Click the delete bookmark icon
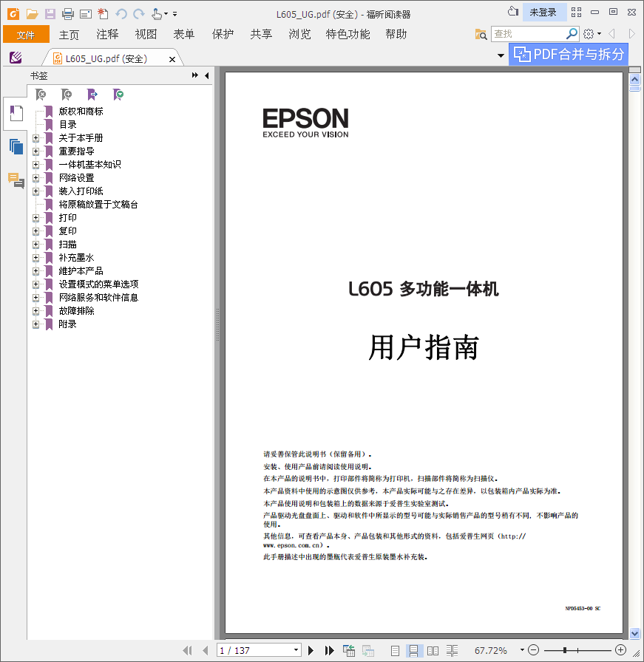 coord(41,95)
